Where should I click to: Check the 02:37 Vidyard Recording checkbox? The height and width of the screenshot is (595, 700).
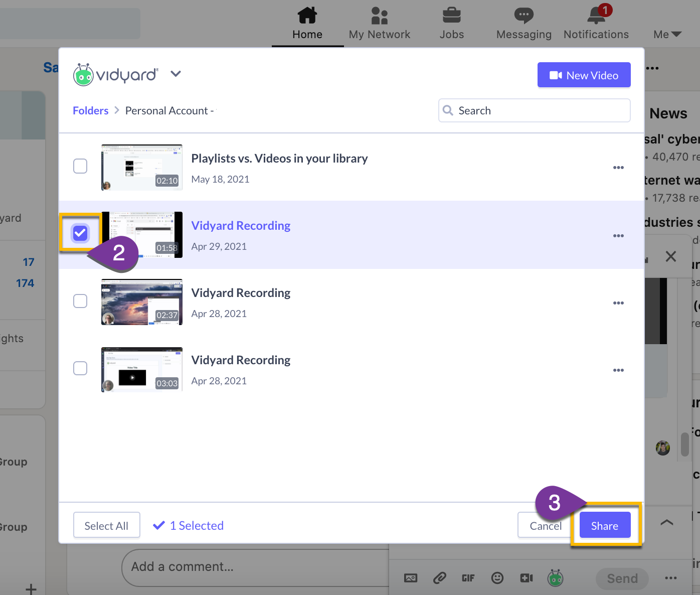click(x=80, y=301)
